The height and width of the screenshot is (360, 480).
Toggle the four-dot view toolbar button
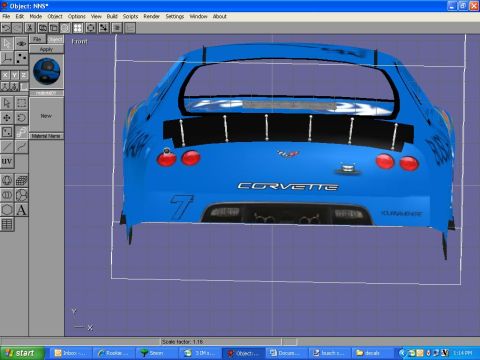point(78,28)
